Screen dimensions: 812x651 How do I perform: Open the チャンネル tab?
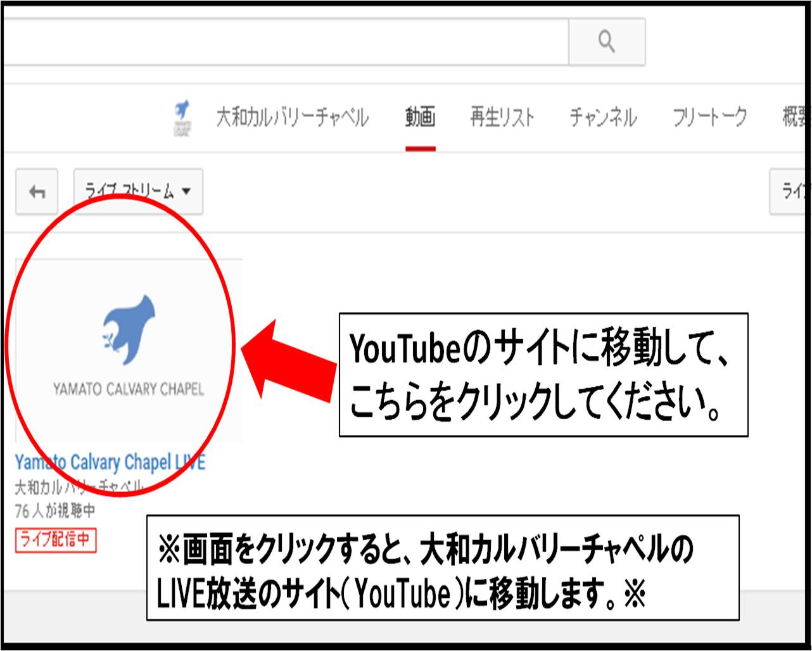(x=603, y=117)
